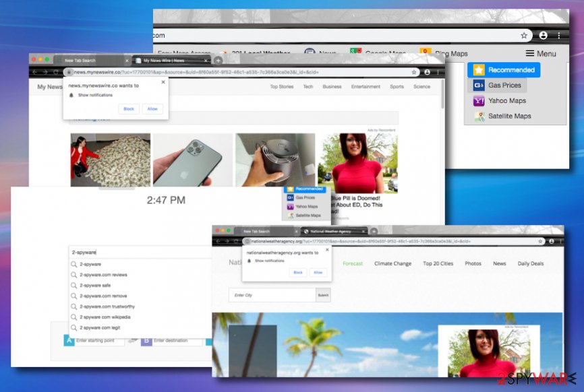Open Science section on My News Wire
This screenshot has height=392, width=584.
click(x=421, y=87)
